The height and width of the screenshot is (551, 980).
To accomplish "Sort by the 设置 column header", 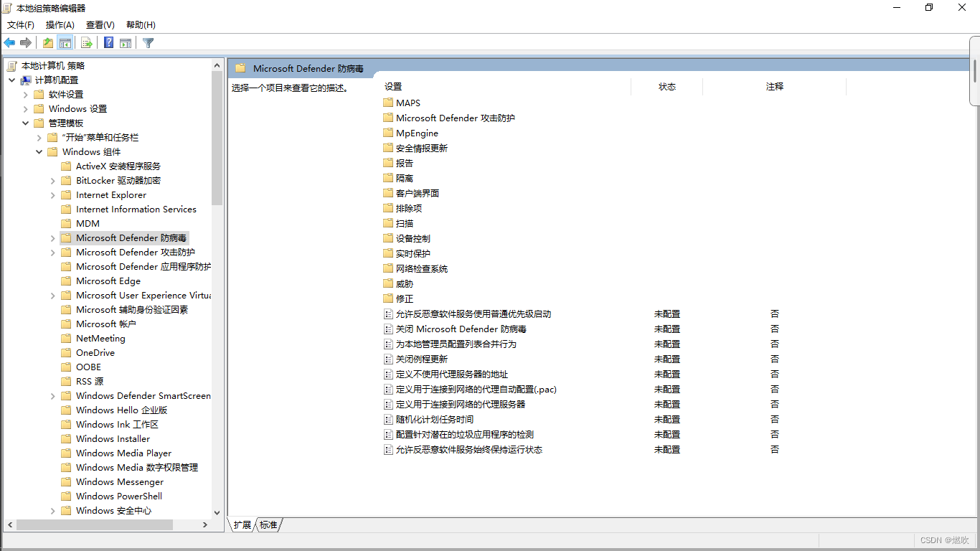I will [x=506, y=87].
